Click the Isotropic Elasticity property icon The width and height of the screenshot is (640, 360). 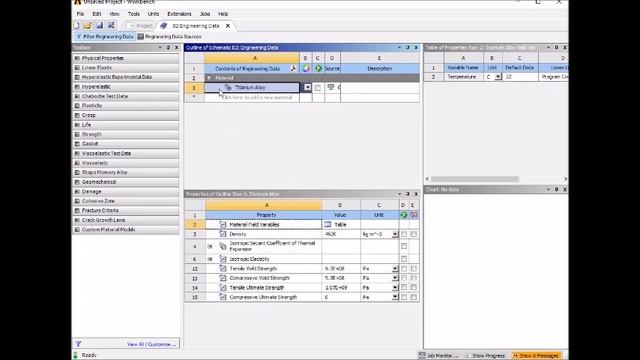pos(222,259)
